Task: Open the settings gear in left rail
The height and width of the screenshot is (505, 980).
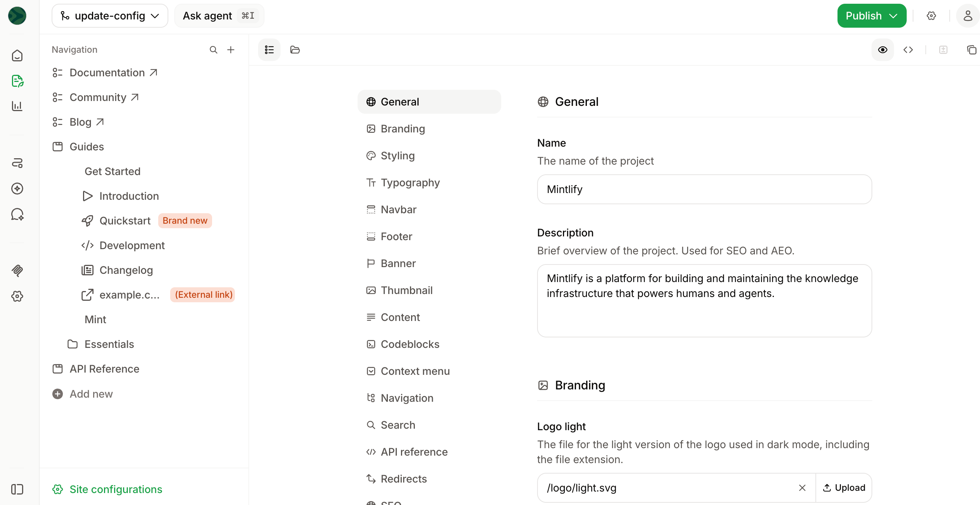Action: [x=17, y=296]
